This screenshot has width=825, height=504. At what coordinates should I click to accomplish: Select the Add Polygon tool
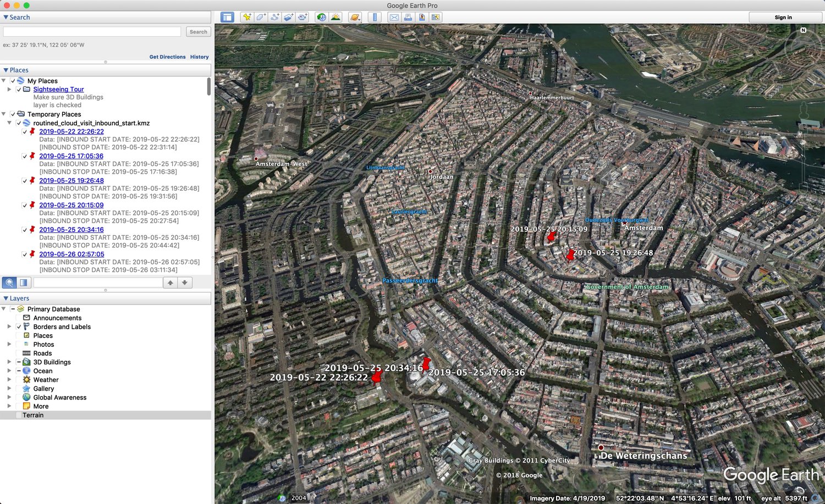261,17
